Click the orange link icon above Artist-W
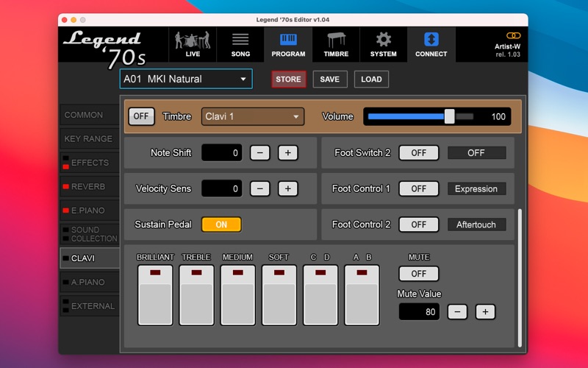The width and height of the screenshot is (588, 368). [x=513, y=35]
